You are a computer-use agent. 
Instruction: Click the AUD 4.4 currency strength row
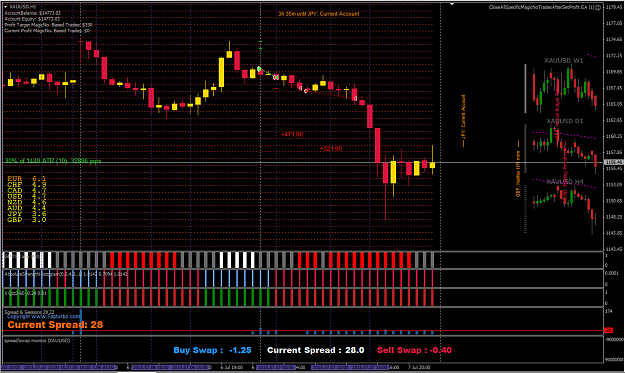click(26, 208)
